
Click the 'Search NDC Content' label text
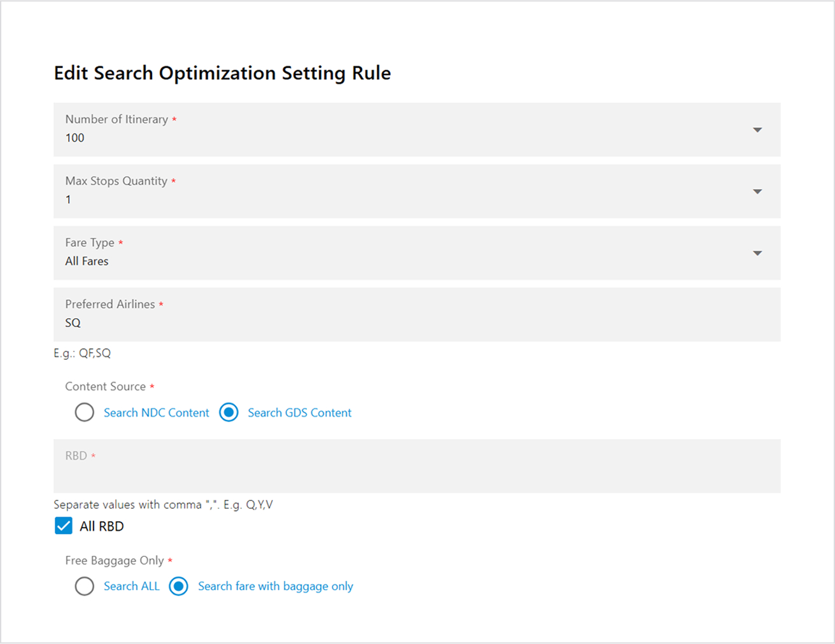[x=157, y=413]
